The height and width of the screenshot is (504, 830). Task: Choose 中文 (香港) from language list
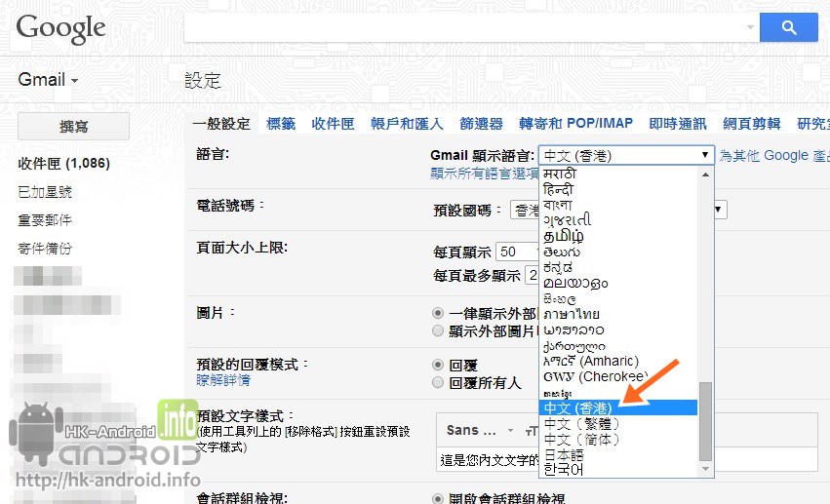pos(577,407)
